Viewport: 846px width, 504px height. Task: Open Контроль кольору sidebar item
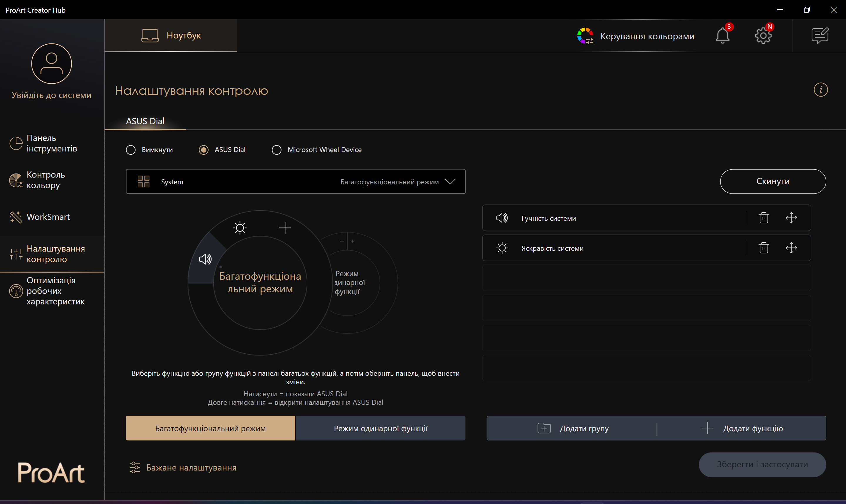46,180
